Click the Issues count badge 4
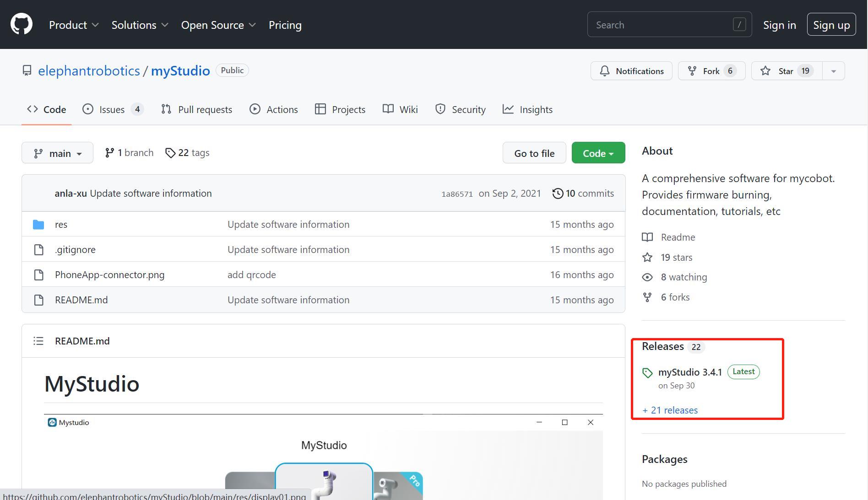 coord(137,109)
